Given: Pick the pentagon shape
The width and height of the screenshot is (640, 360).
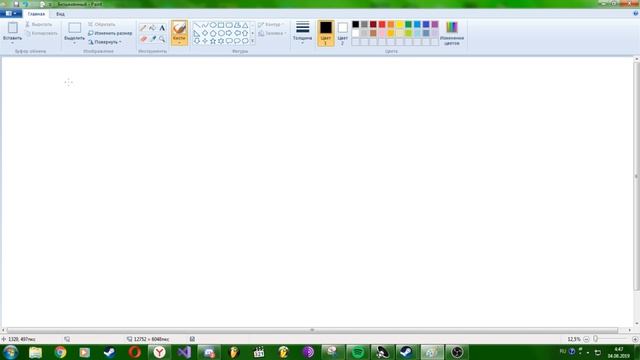Looking at the screenshot, I should 213,33.
